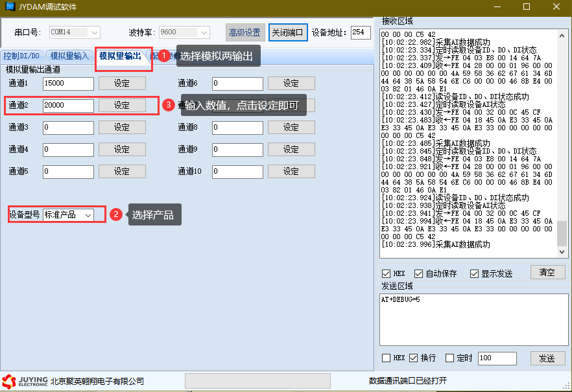
Task: Click the red number 3 annotation marker
Action: click(169, 105)
